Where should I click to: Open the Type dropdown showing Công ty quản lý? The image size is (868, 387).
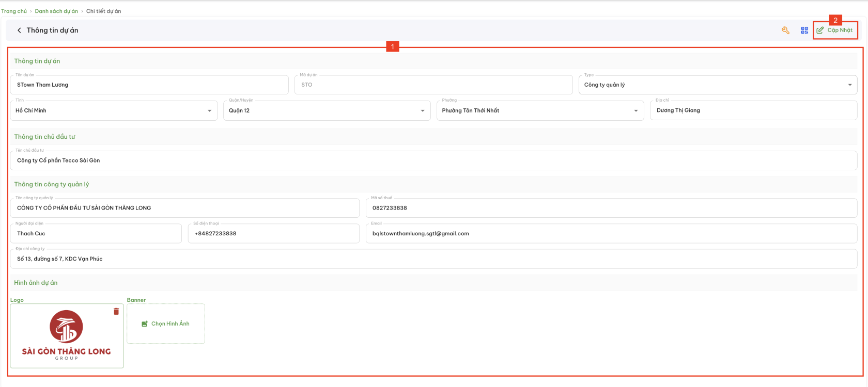[x=718, y=85]
